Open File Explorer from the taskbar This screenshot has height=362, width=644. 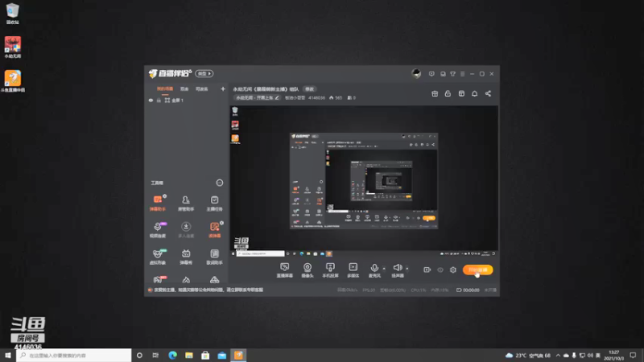tap(189, 355)
